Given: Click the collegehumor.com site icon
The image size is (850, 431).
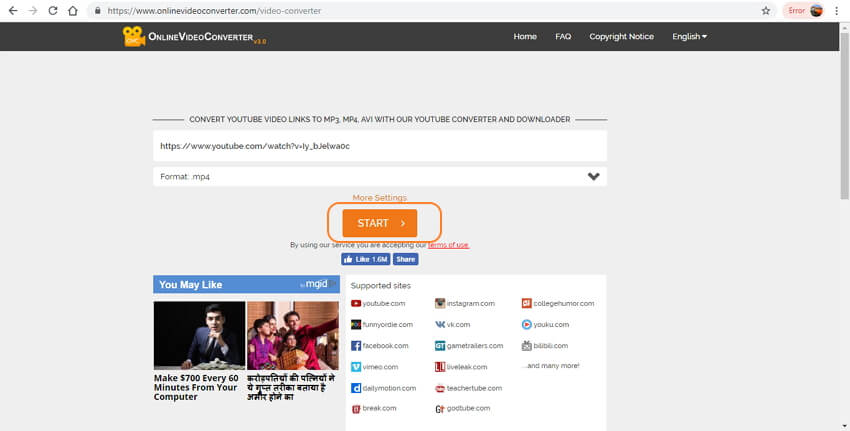Looking at the screenshot, I should [526, 304].
